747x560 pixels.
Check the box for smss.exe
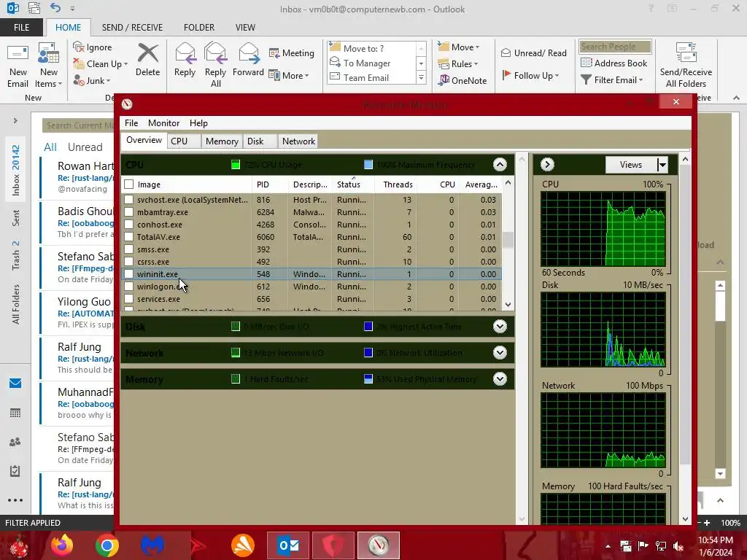click(128, 249)
